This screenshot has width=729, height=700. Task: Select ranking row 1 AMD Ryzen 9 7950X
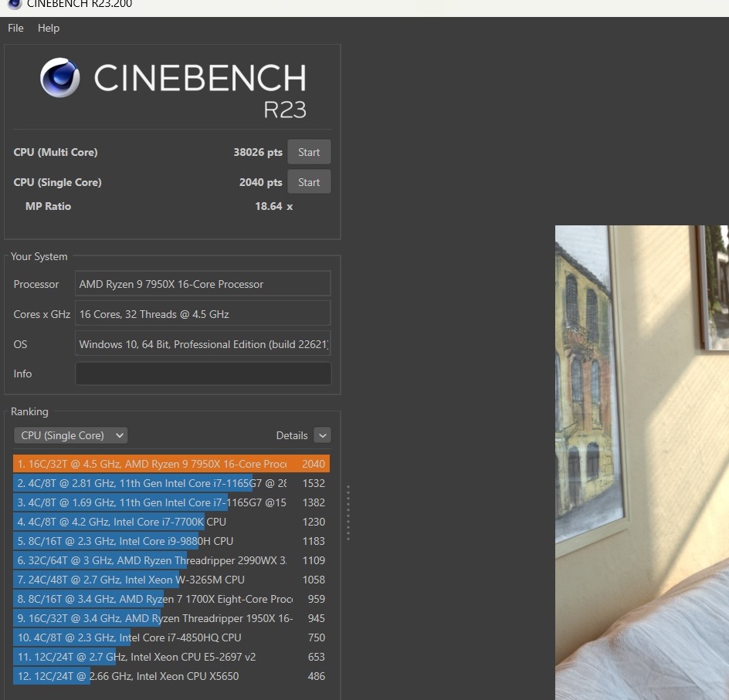(x=171, y=464)
